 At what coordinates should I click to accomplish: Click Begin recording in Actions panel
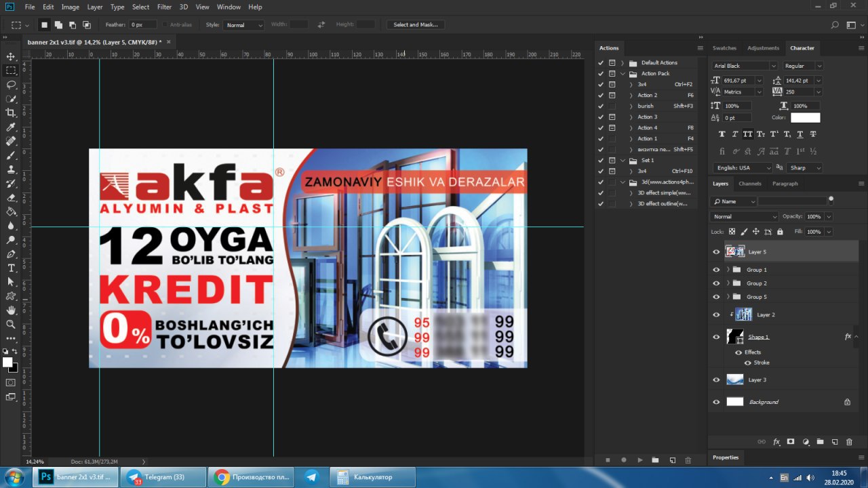624,460
